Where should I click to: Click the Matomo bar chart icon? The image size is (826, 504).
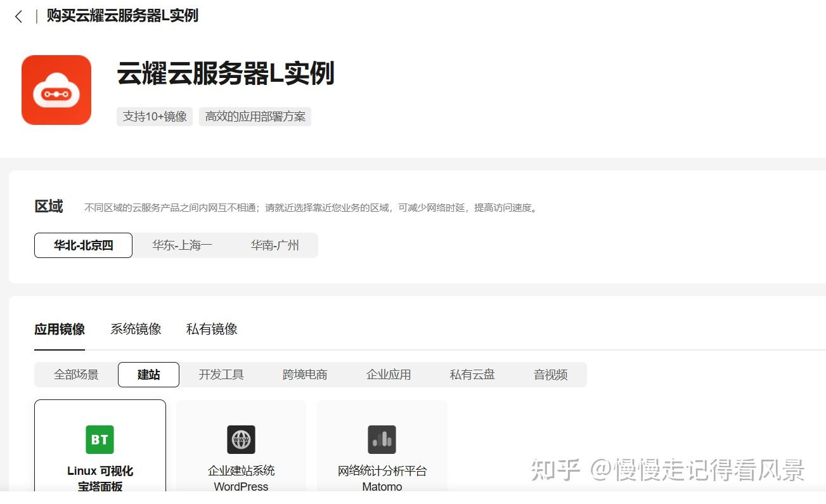pos(382,439)
